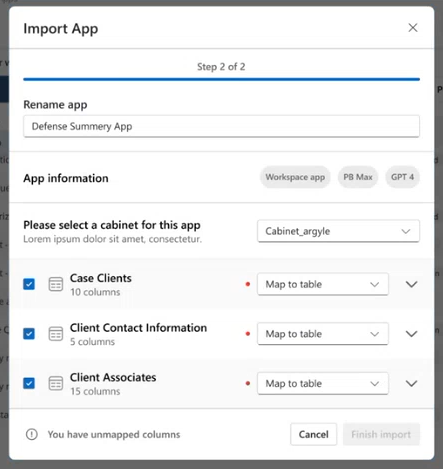Click the Cancel button
Viewport: 443px width, 469px height.
pyautogui.click(x=313, y=434)
